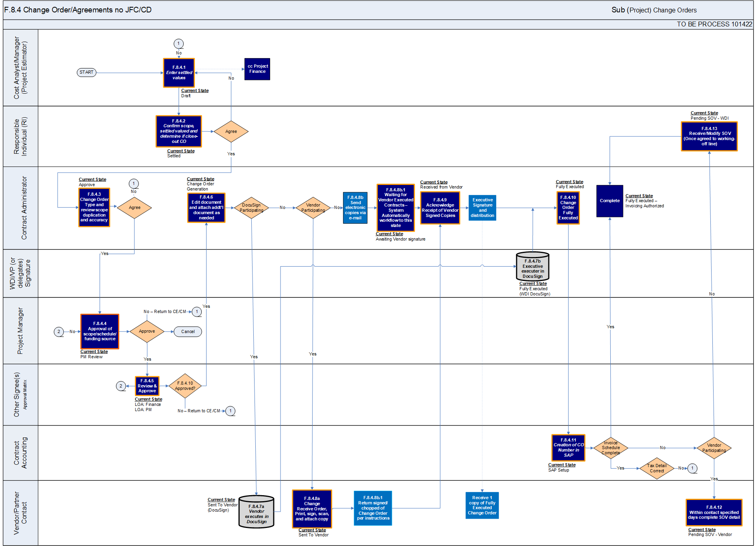
Task: Select the Invoice Schedule Complete diamond
Action: (x=611, y=448)
